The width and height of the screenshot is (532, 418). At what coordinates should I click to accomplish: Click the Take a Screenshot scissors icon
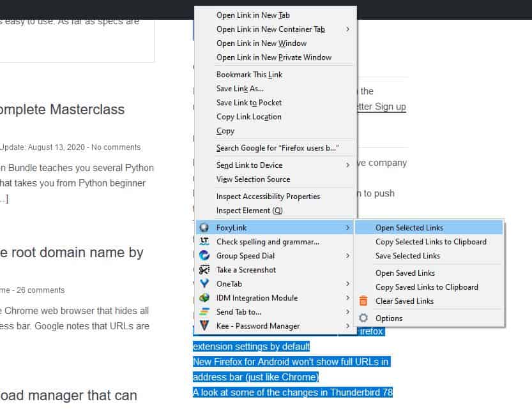pyautogui.click(x=203, y=269)
